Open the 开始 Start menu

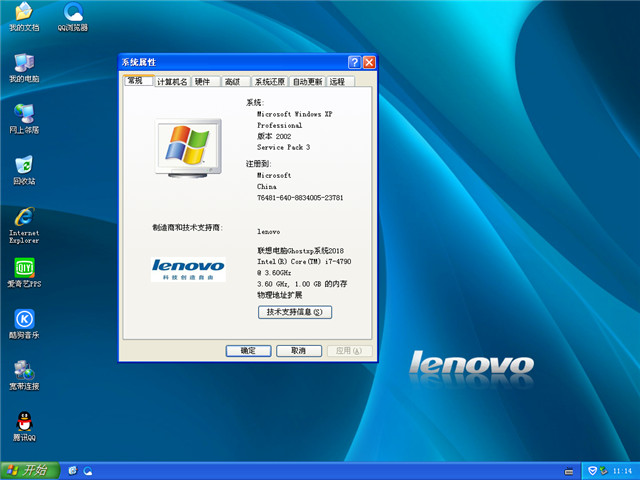pyautogui.click(x=27, y=470)
